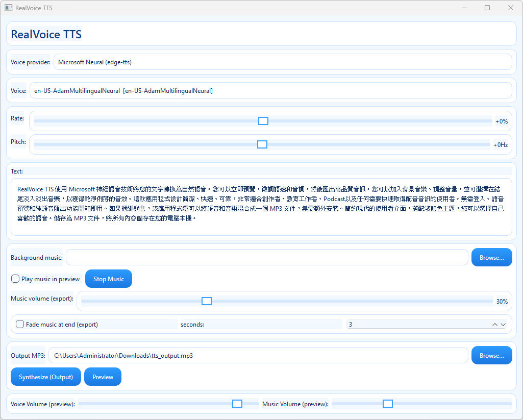Screen dimensions: 523x420
Task: Enable Play music in preview checkbox
Action: (15, 279)
